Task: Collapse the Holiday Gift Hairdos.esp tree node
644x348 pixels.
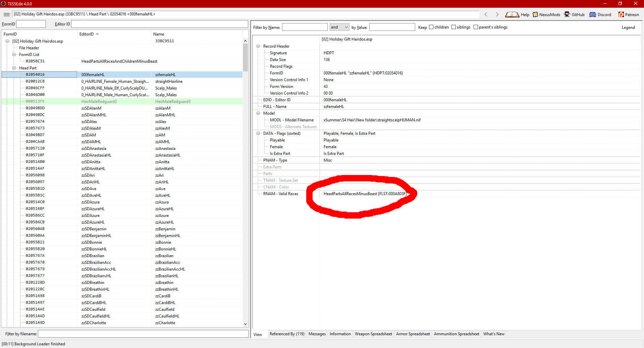Action: coord(7,41)
